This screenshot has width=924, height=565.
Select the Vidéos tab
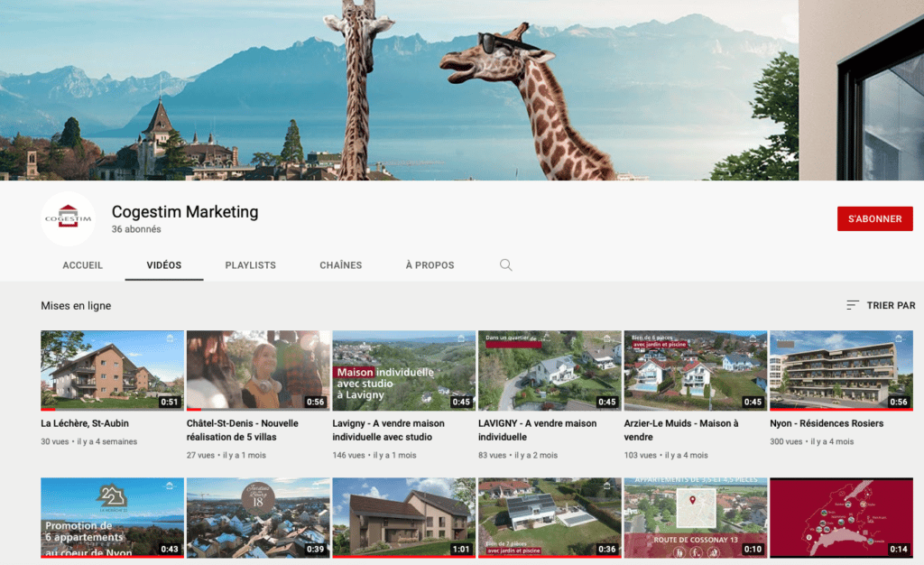tap(164, 265)
